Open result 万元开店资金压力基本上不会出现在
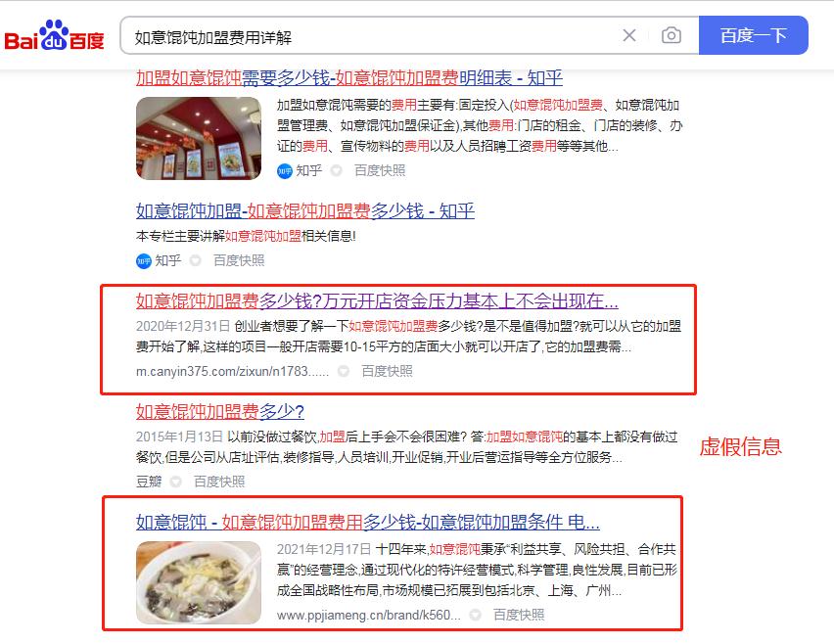The image size is (834, 644). (x=377, y=301)
